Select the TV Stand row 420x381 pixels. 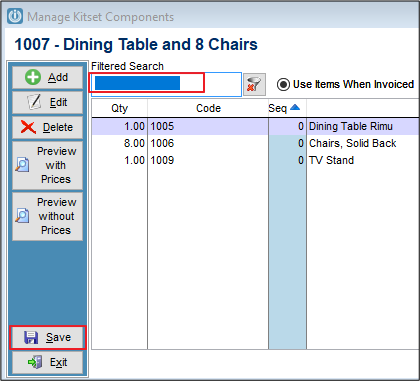255,160
